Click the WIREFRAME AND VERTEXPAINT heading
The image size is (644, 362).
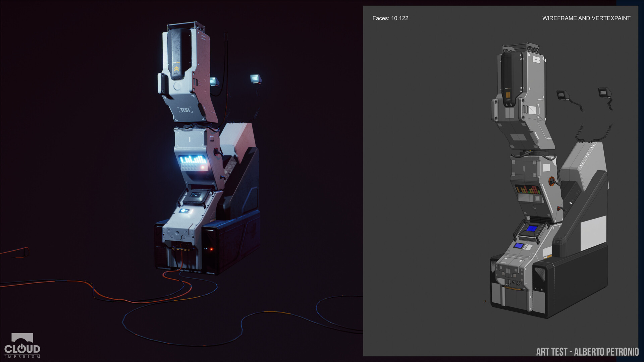point(586,18)
